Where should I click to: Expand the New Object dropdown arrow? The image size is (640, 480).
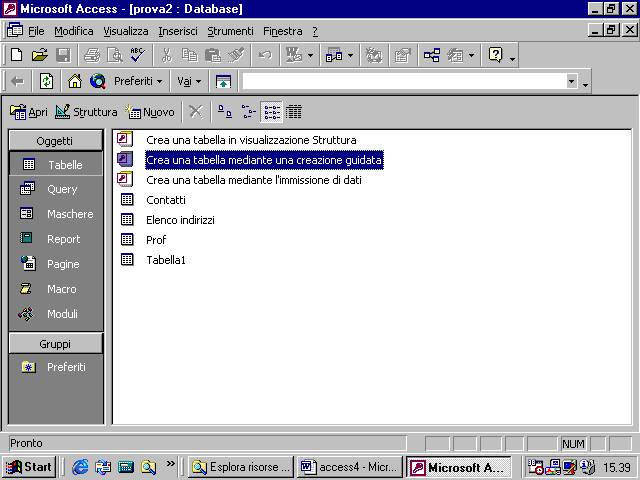tap(471, 55)
